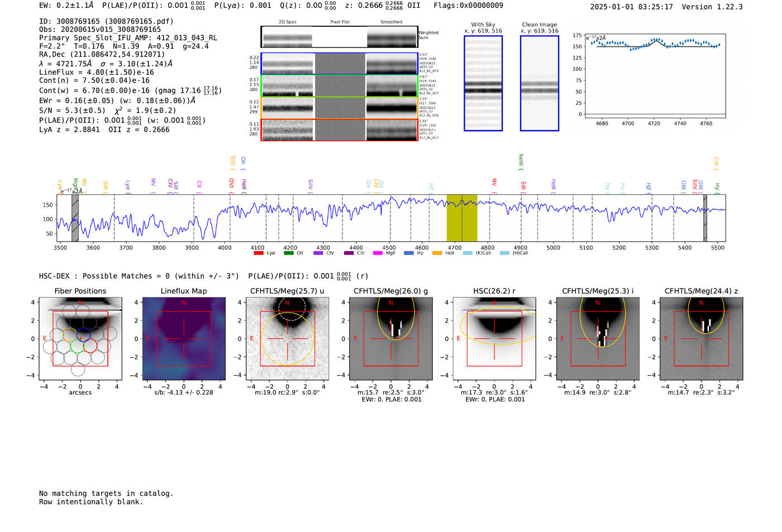Click the Row intentionally blank text
The width and height of the screenshot is (782, 532).
coord(91,502)
